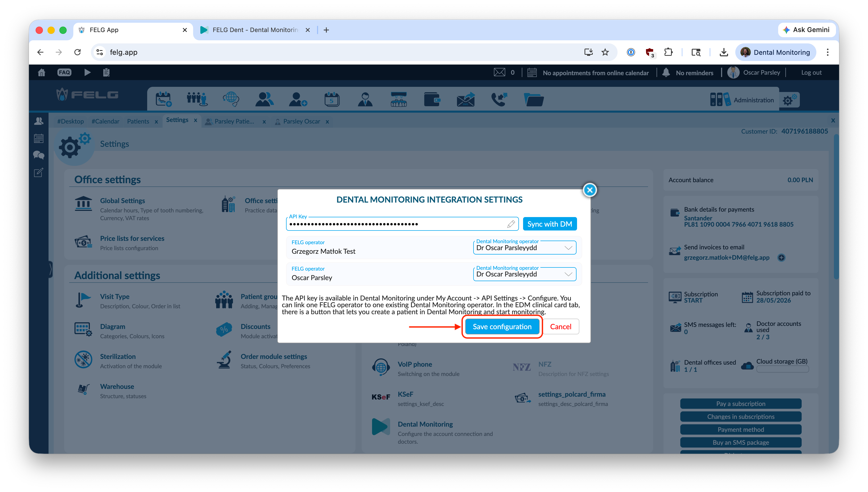Click Log out link
Screen dimensions: 868x492
[x=811, y=73]
